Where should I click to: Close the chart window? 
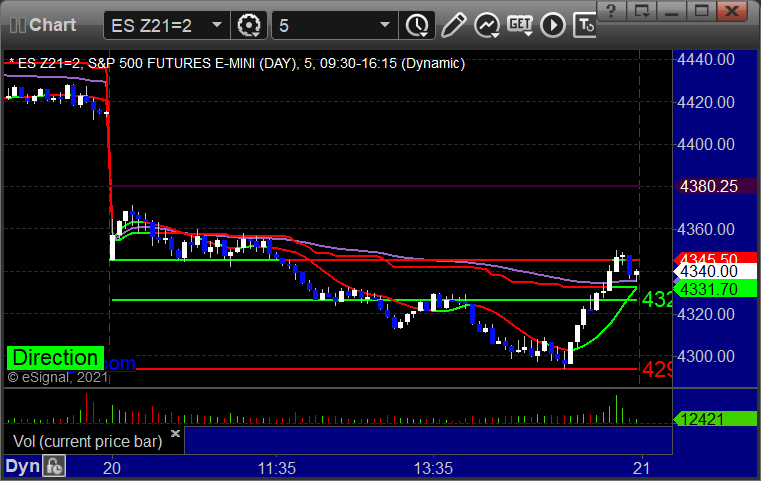[x=732, y=10]
